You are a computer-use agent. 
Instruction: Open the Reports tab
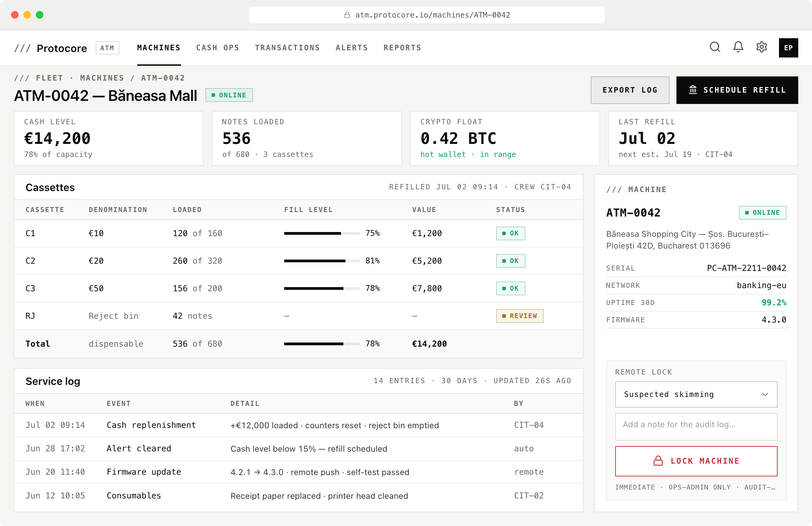click(402, 48)
